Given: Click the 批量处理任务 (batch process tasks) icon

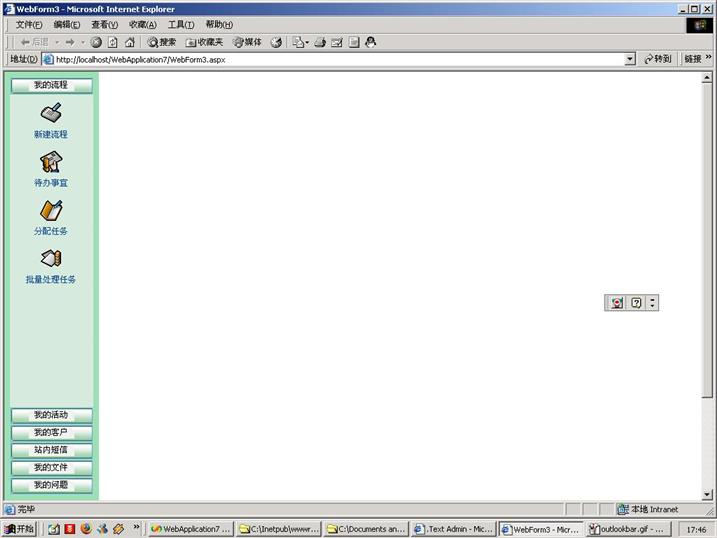Looking at the screenshot, I should click(x=51, y=258).
